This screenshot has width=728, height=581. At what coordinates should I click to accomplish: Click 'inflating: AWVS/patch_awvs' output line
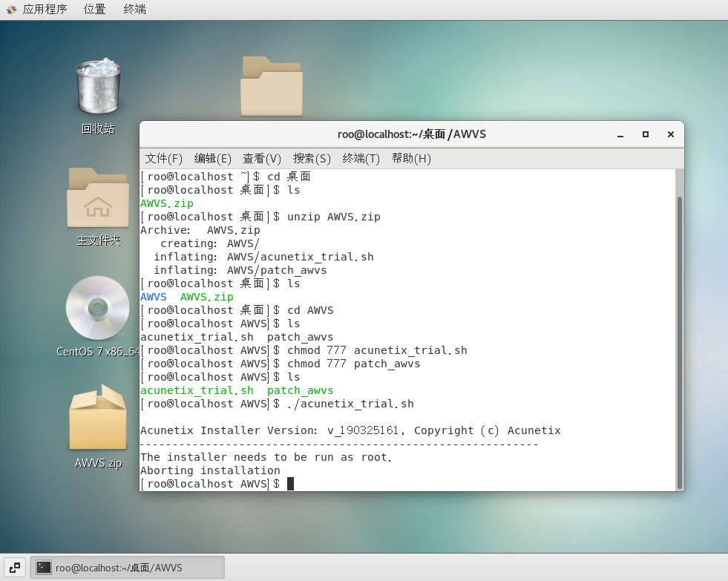click(x=240, y=270)
